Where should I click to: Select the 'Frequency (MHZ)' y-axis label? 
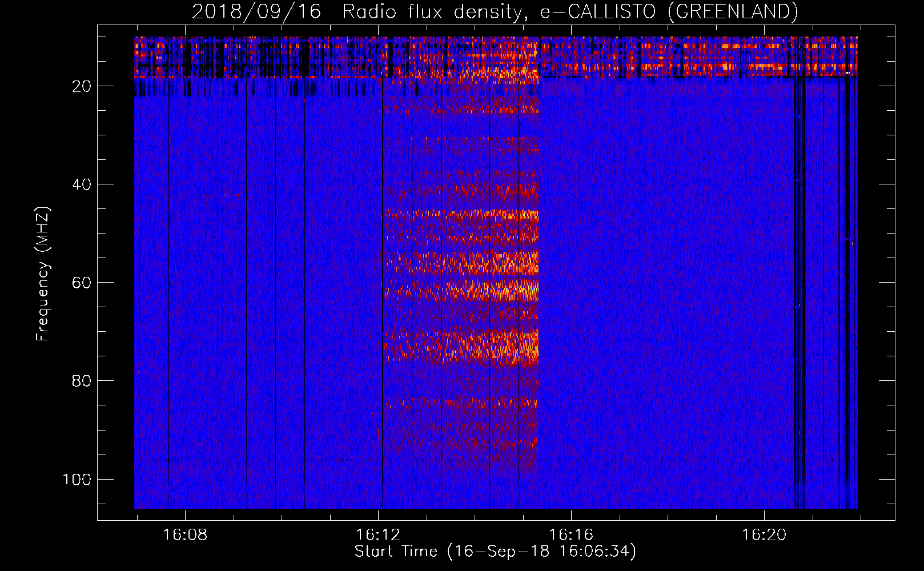[x=43, y=274]
